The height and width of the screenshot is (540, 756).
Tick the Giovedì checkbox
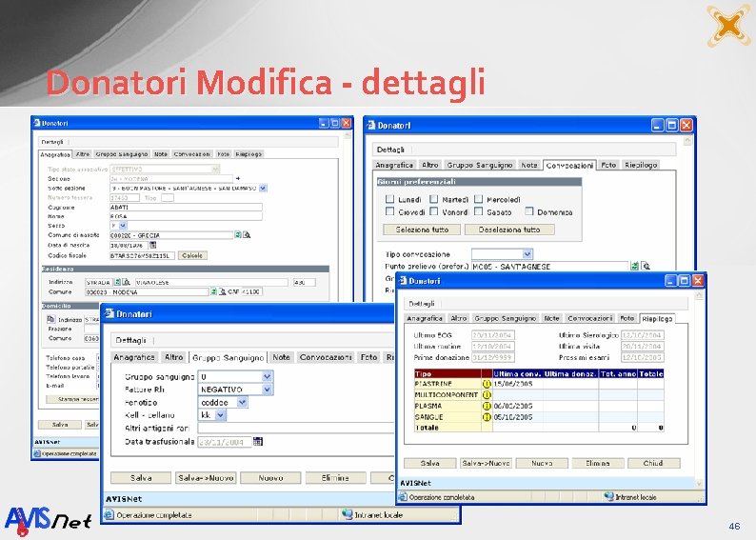389,211
